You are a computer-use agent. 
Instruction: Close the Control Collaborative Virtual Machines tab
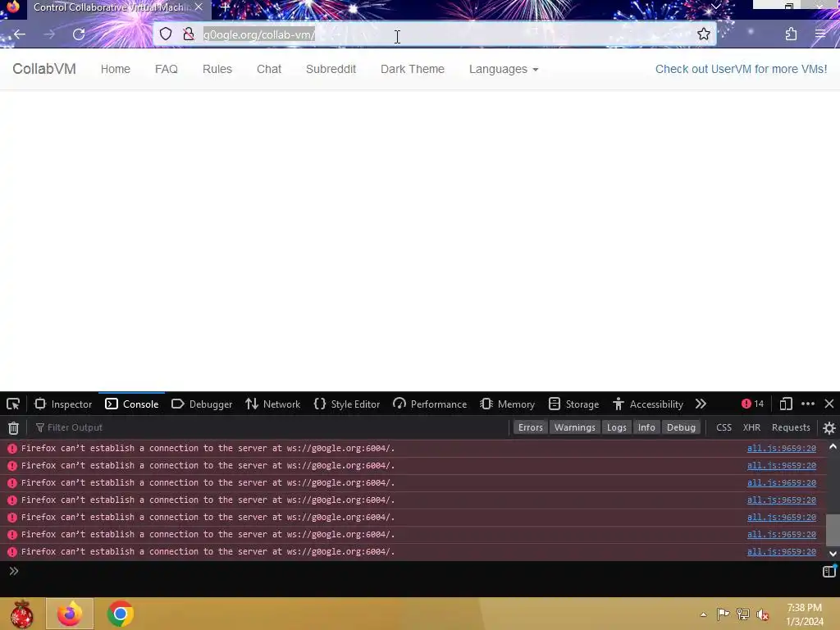coord(199,7)
